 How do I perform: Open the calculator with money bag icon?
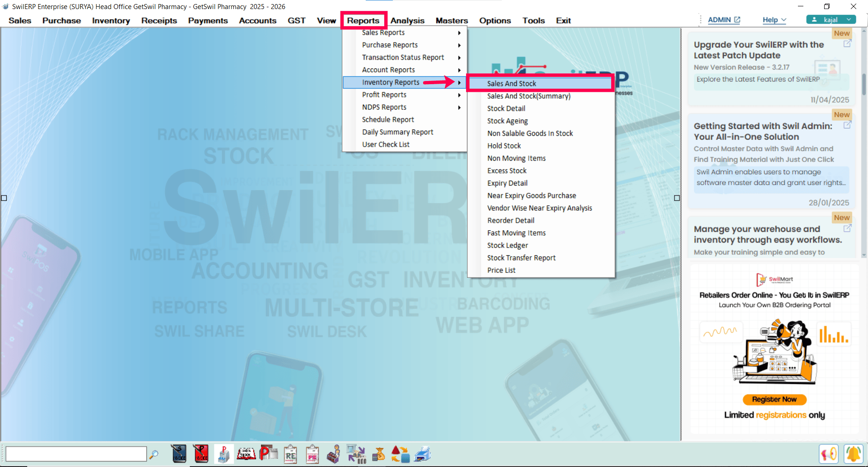click(378, 454)
